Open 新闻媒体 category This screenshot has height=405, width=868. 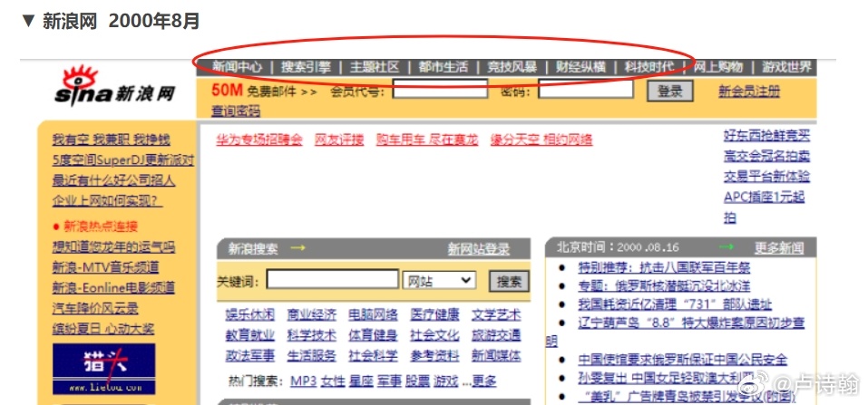click(496, 356)
